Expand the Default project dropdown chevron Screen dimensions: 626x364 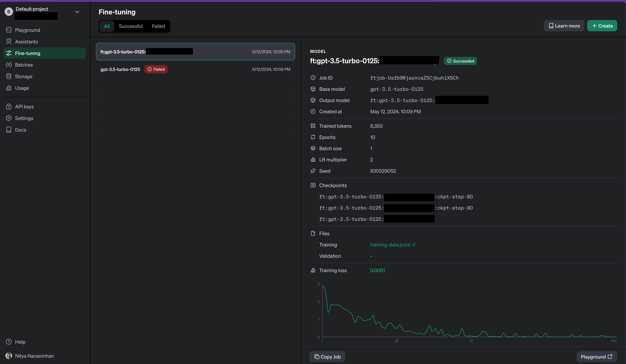pyautogui.click(x=77, y=12)
